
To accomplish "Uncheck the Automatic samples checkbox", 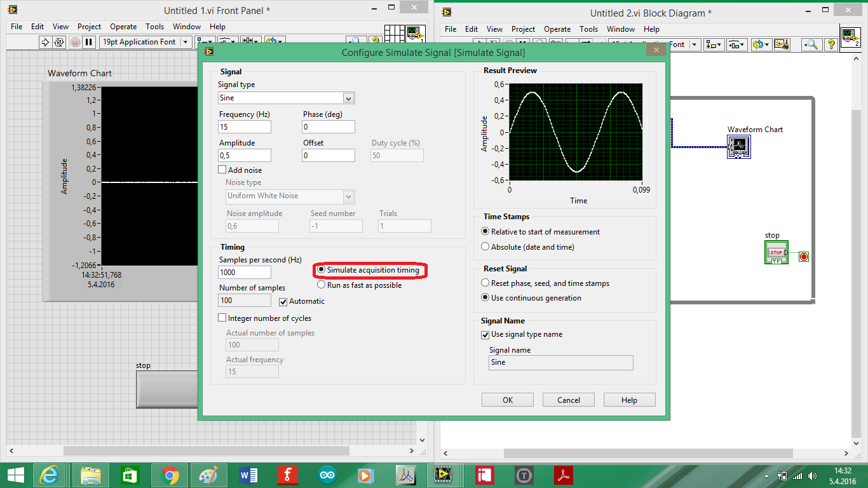I will (283, 302).
